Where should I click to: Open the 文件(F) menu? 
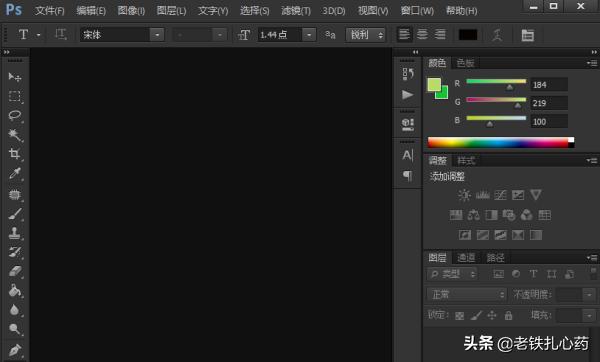pos(49,11)
